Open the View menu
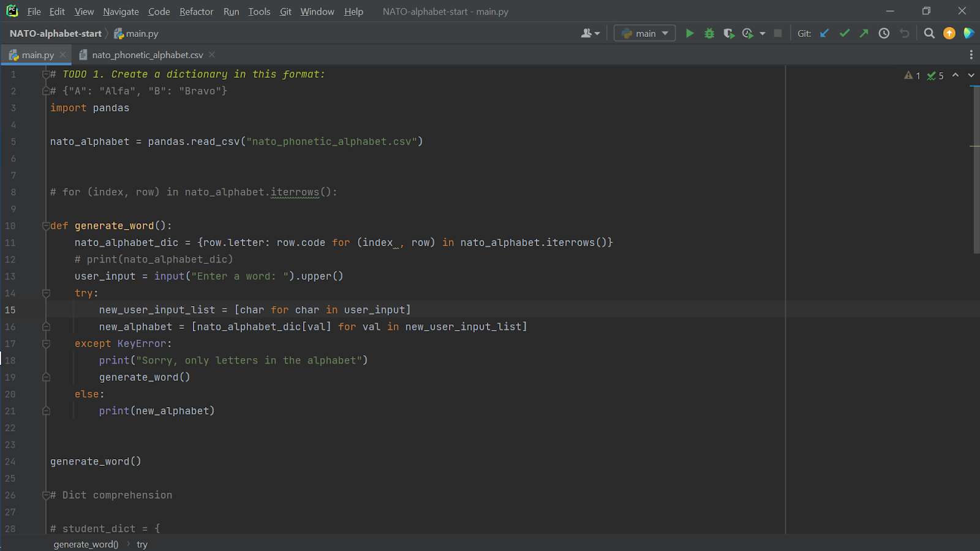This screenshot has width=980, height=551. [x=85, y=12]
